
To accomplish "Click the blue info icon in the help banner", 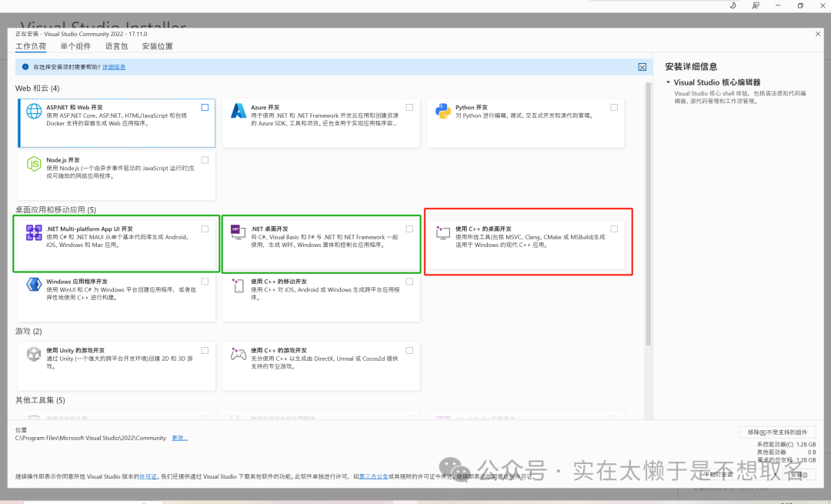I will point(25,67).
